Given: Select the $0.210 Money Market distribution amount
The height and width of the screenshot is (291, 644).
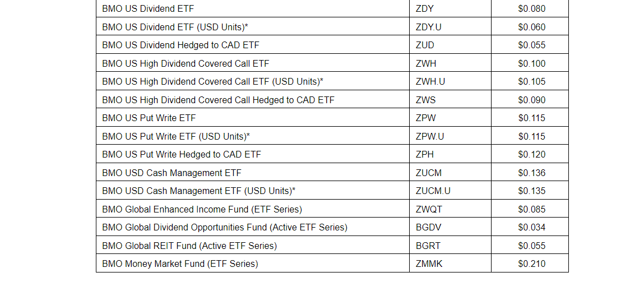Looking at the screenshot, I should coord(531,264).
